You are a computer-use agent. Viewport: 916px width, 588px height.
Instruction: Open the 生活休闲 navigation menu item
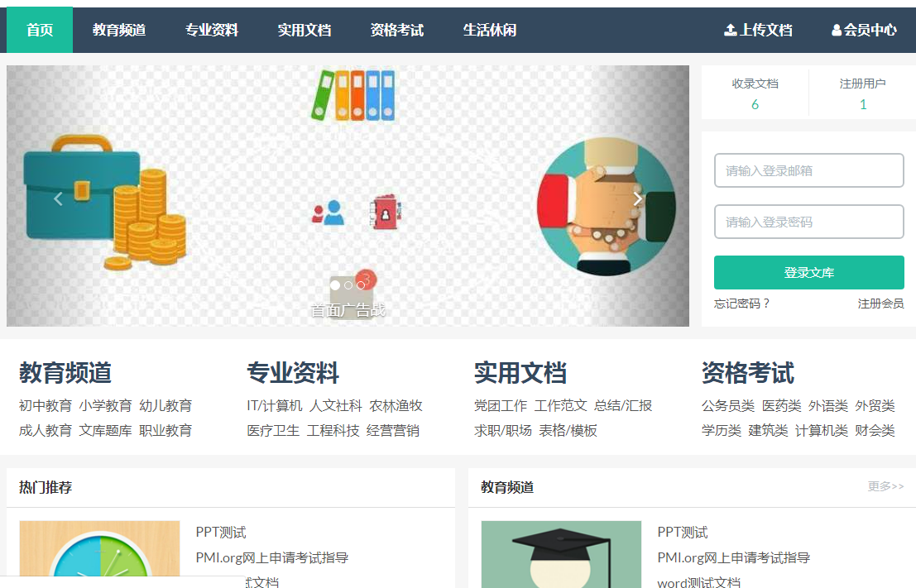coord(490,30)
